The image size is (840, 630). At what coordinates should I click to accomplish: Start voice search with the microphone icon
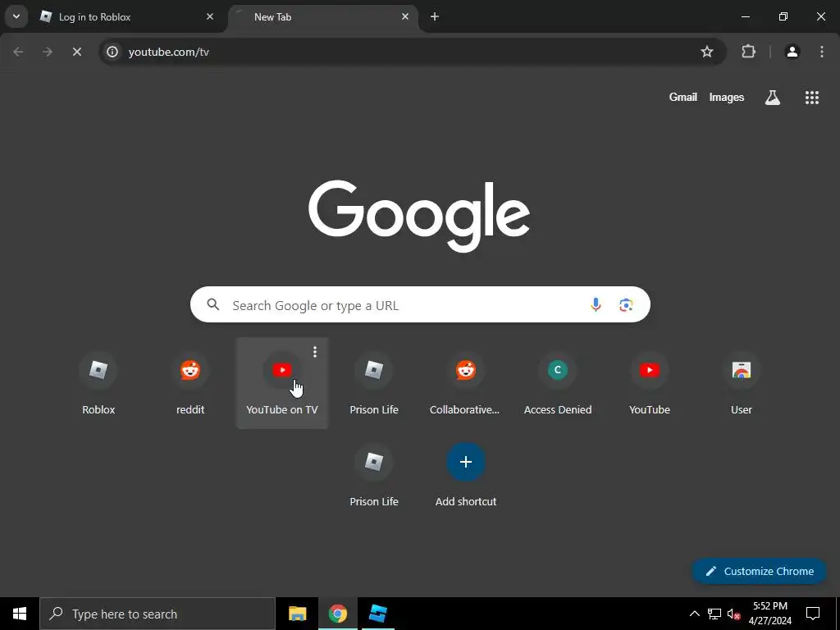coord(596,305)
